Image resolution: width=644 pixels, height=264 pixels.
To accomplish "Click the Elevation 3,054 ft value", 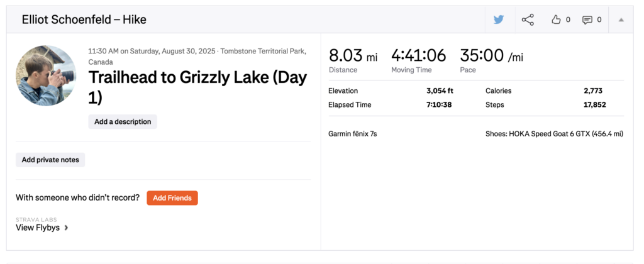I will click(440, 91).
